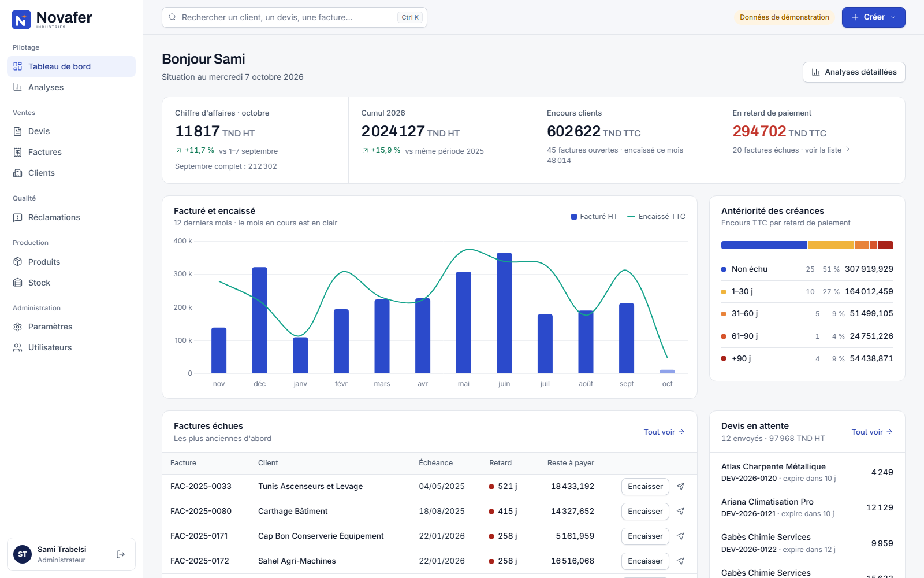Click the logout icon beside Sami Trabelsi
The image size is (924, 578).
(x=121, y=554)
